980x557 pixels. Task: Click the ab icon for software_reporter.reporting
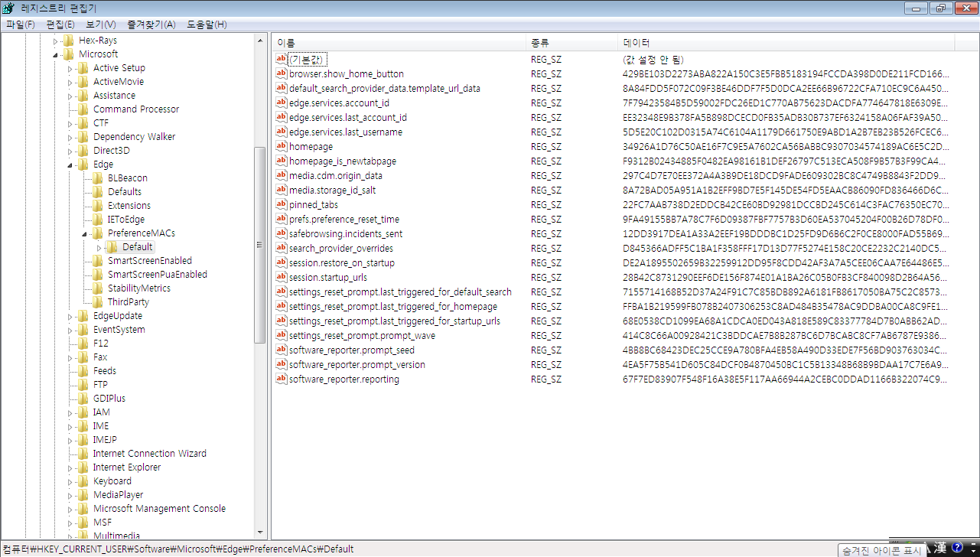[281, 379]
